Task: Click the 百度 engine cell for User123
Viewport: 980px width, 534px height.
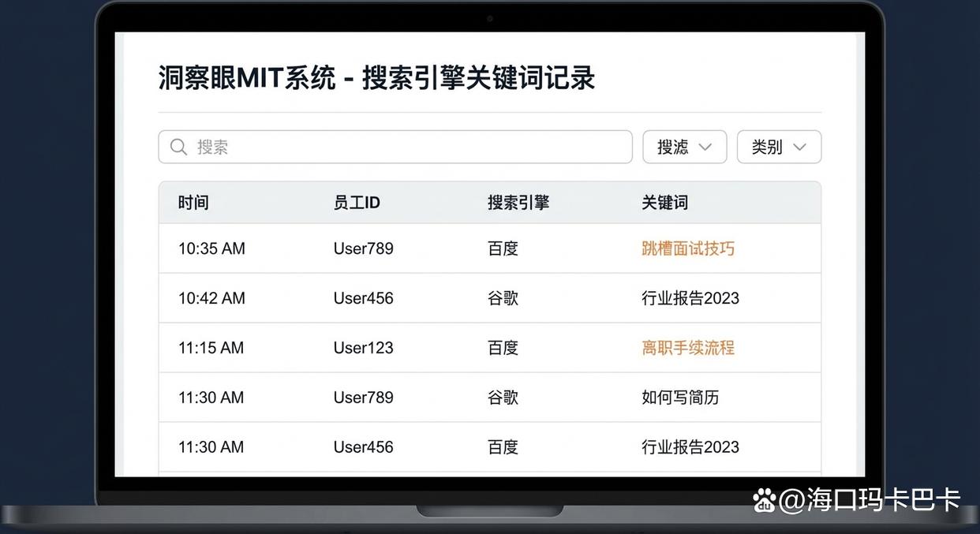Action: click(x=503, y=347)
